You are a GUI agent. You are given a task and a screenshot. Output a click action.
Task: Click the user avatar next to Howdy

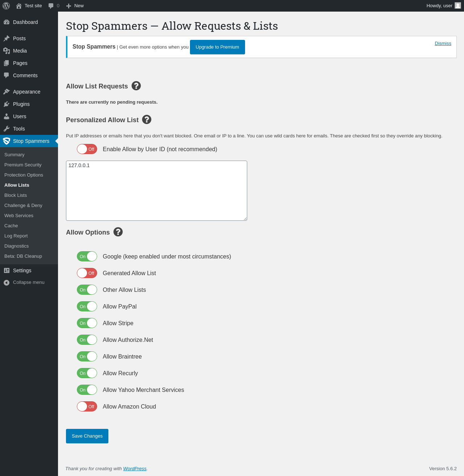click(458, 5)
